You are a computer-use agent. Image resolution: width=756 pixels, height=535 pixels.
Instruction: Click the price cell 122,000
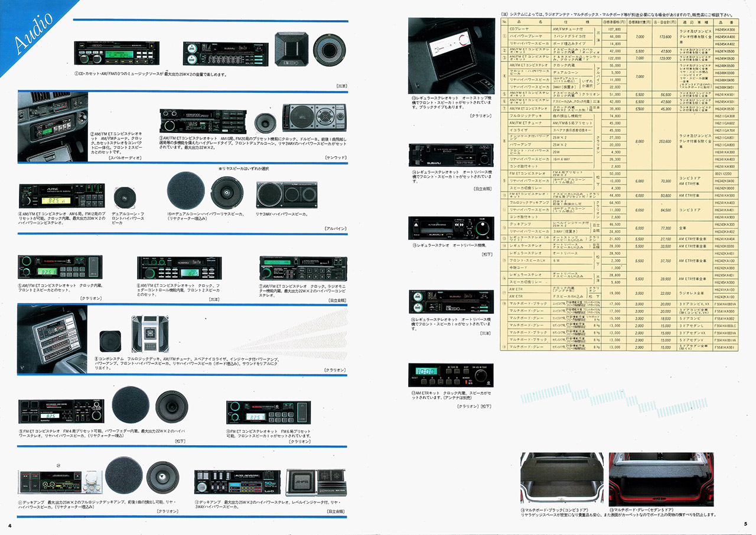(614, 58)
